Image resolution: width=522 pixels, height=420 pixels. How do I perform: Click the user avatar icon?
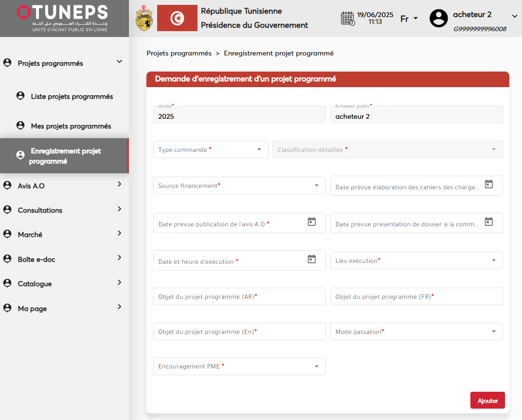click(x=438, y=18)
